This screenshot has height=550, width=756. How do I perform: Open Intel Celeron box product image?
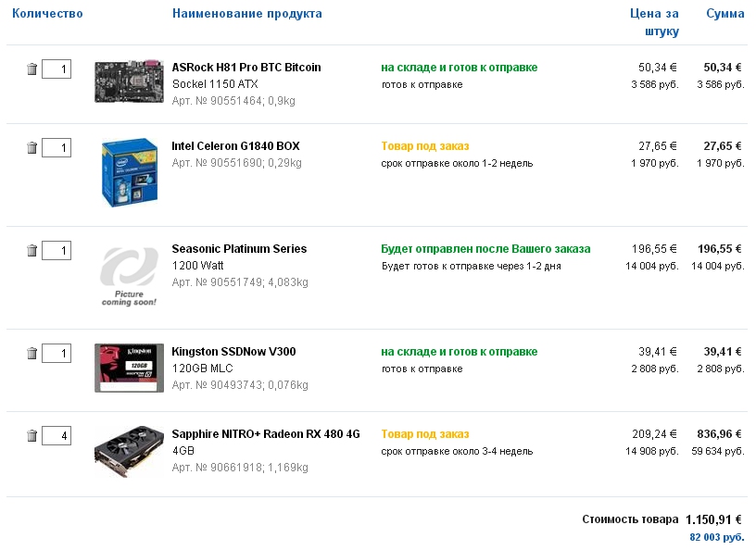pyautogui.click(x=129, y=172)
